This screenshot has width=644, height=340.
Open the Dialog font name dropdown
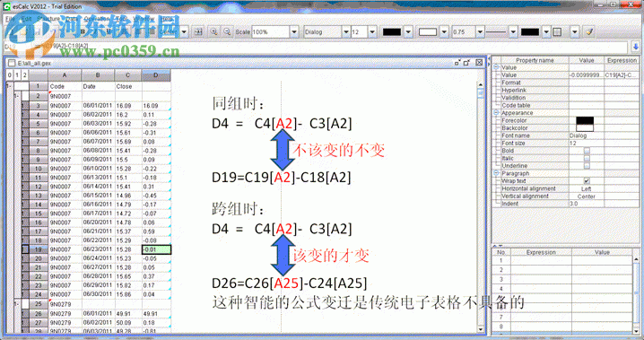coord(346,31)
